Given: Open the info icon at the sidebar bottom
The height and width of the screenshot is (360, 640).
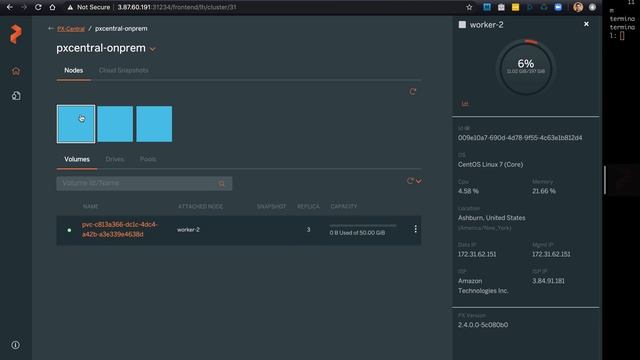Looking at the screenshot, I should click(16, 345).
